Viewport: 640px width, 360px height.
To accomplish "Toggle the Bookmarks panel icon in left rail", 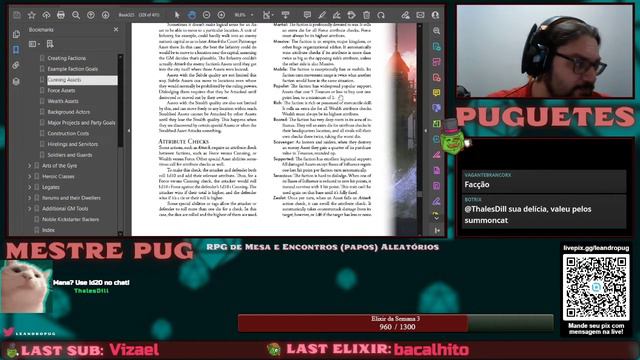I will click(x=16, y=50).
